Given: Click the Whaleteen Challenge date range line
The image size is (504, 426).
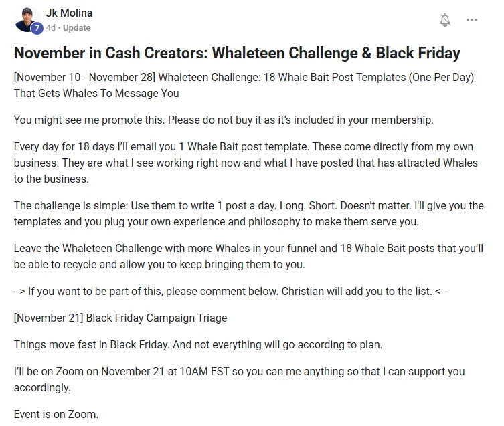Looking at the screenshot, I should (x=244, y=77).
